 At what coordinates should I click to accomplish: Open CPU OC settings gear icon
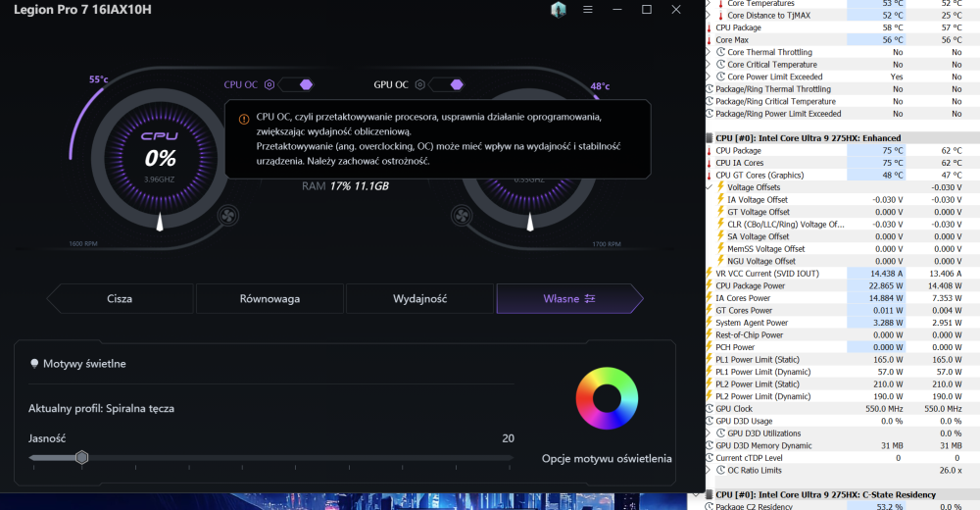point(269,84)
